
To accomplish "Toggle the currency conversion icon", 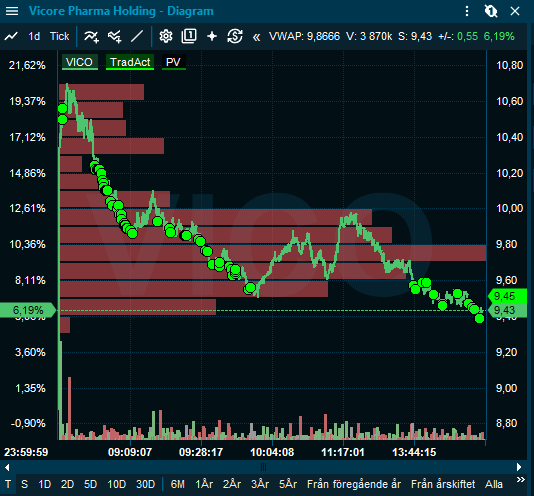I will [x=235, y=36].
